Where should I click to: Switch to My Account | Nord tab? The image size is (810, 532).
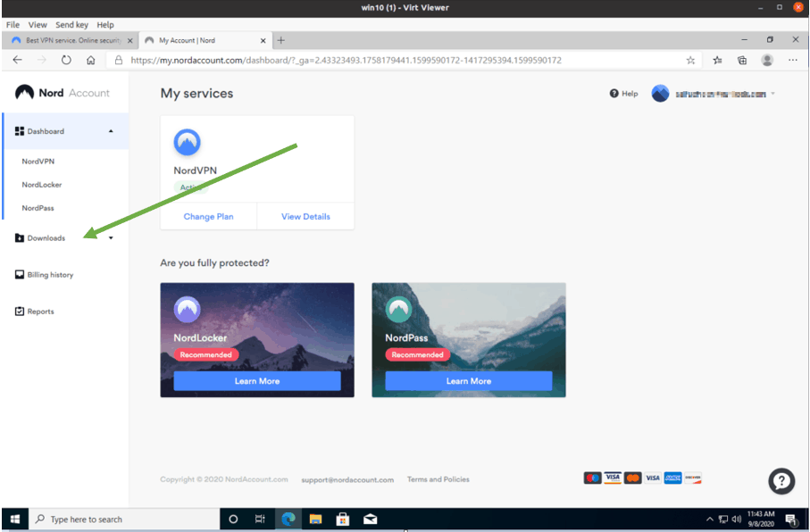pos(205,40)
